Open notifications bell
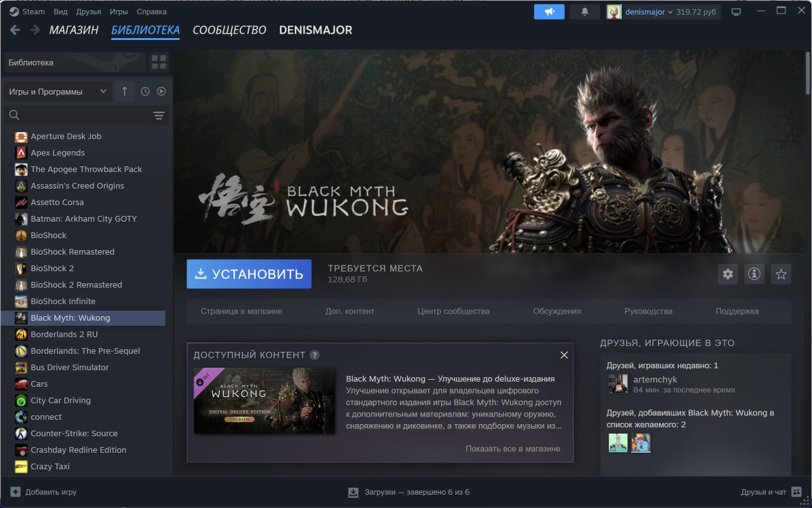The image size is (812, 508). (x=585, y=11)
